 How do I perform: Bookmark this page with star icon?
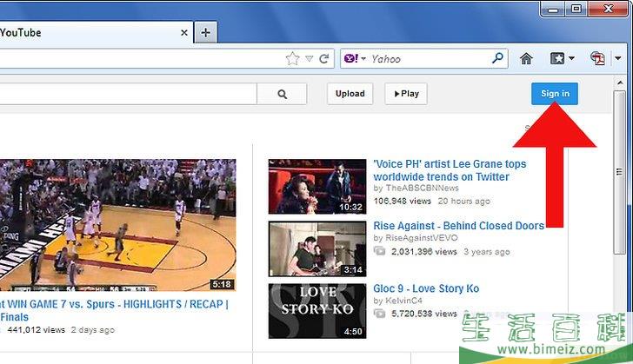click(292, 59)
